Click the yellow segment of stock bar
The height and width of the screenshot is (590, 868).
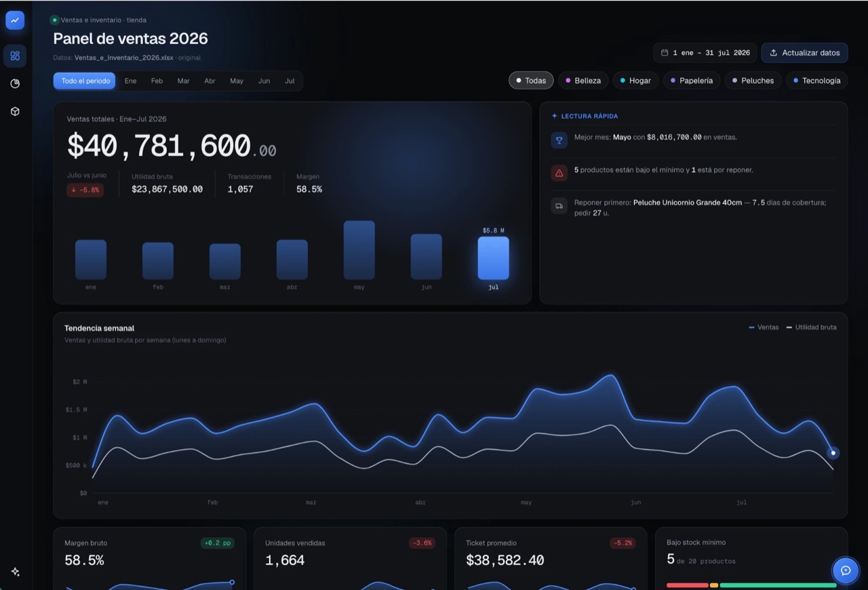tap(714, 585)
